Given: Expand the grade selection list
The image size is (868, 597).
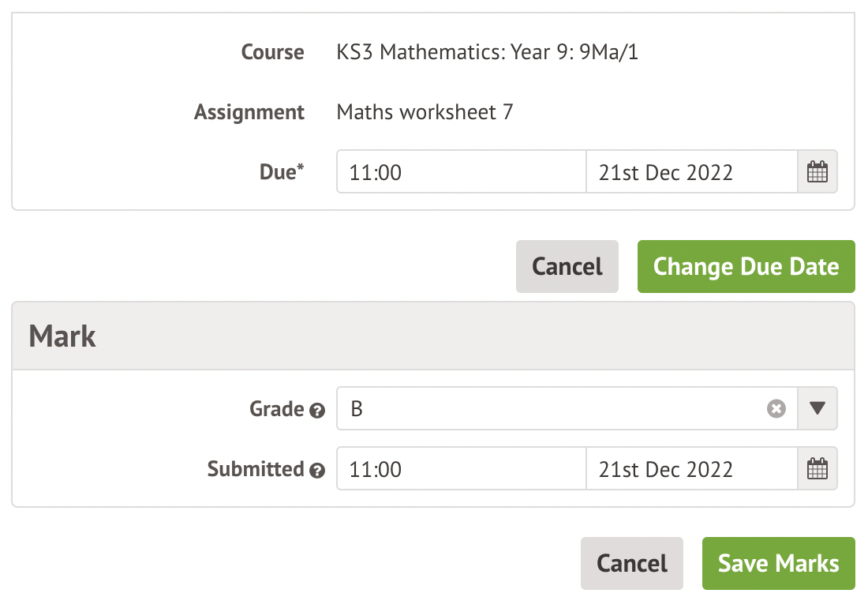Looking at the screenshot, I should [818, 408].
